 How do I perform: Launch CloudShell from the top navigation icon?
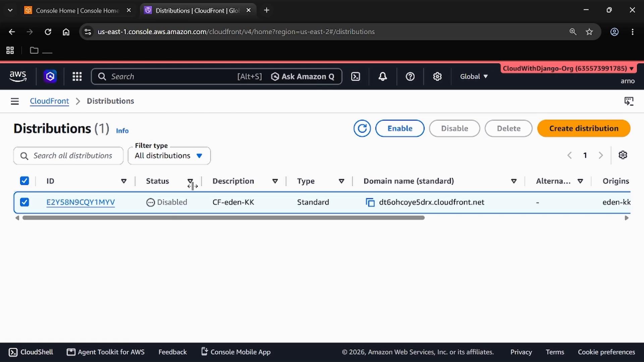(x=356, y=76)
